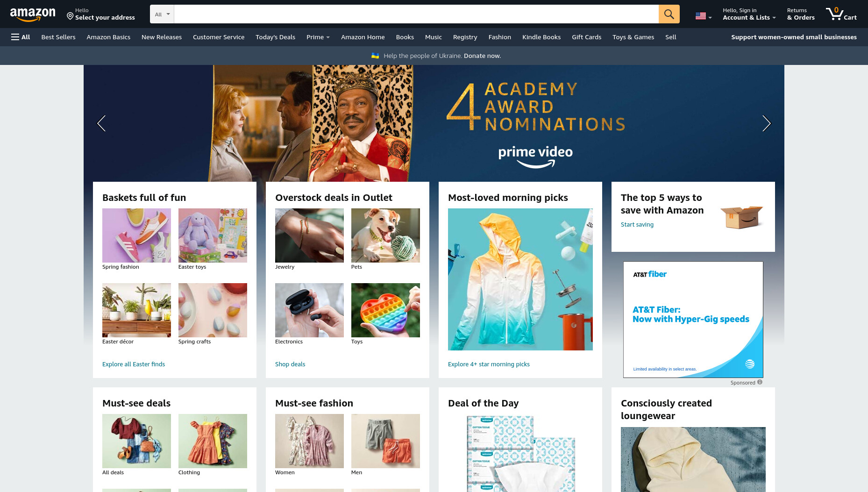Click the Donate now link
The width and height of the screenshot is (868, 492).
(x=482, y=56)
